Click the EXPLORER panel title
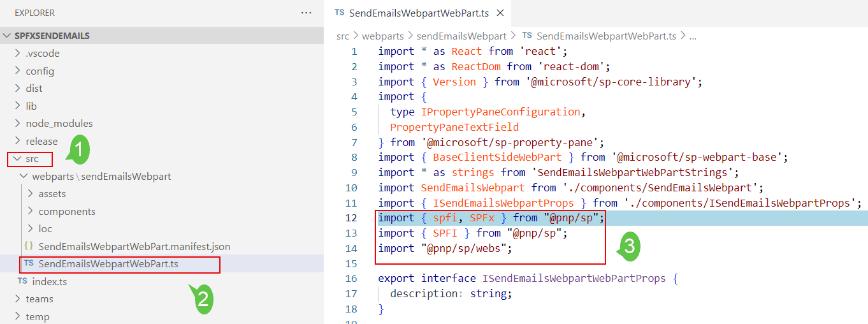 tap(34, 13)
